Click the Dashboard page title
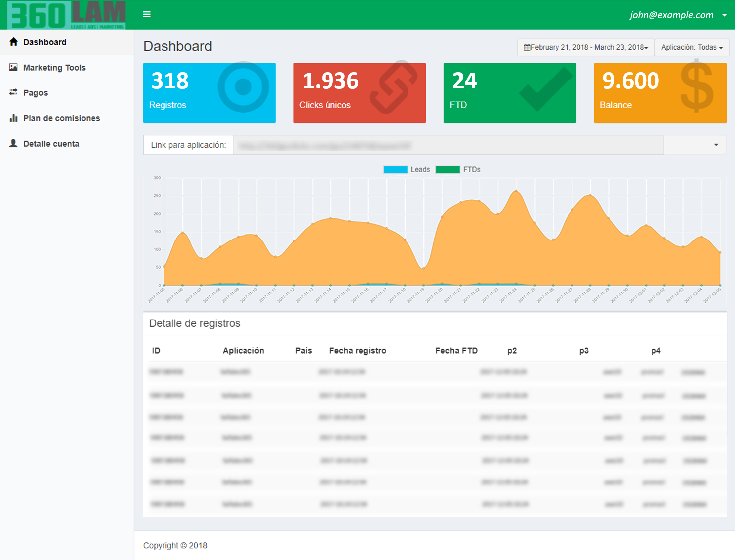This screenshot has height=560, width=735. point(177,46)
